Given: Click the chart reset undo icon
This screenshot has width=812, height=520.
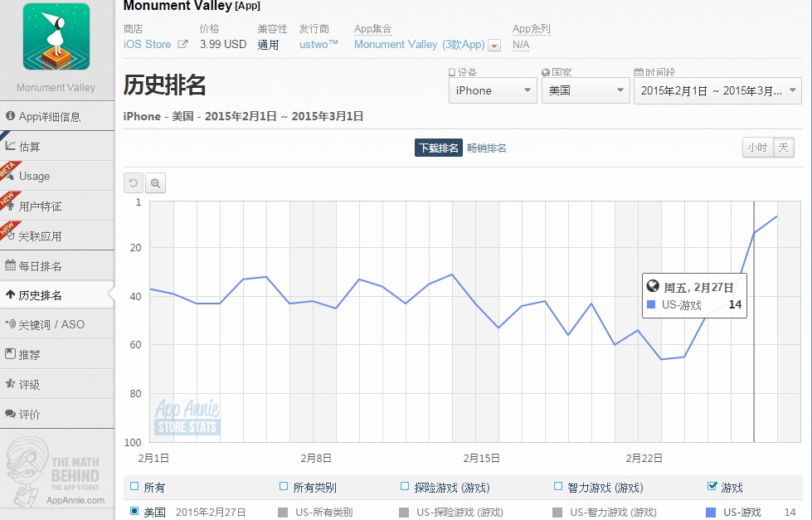Looking at the screenshot, I should (x=133, y=182).
